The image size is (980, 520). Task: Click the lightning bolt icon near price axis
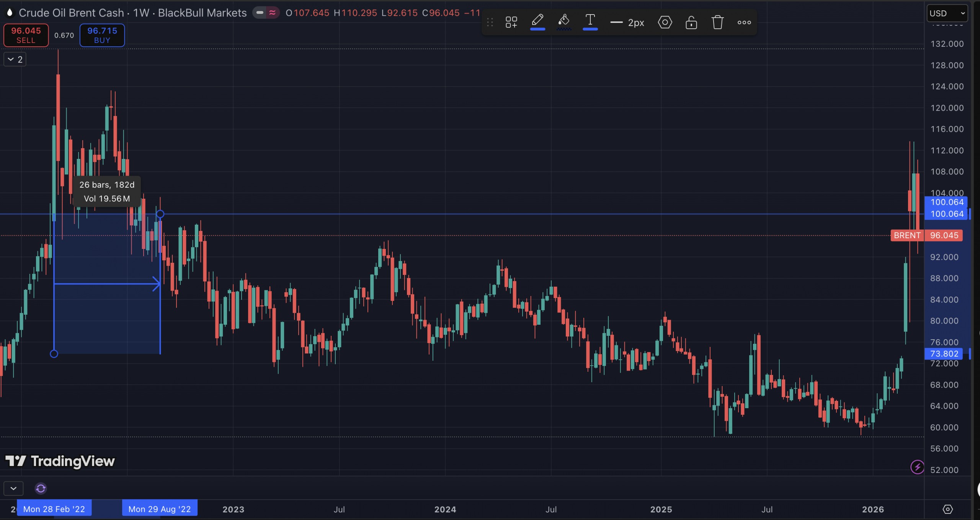917,467
